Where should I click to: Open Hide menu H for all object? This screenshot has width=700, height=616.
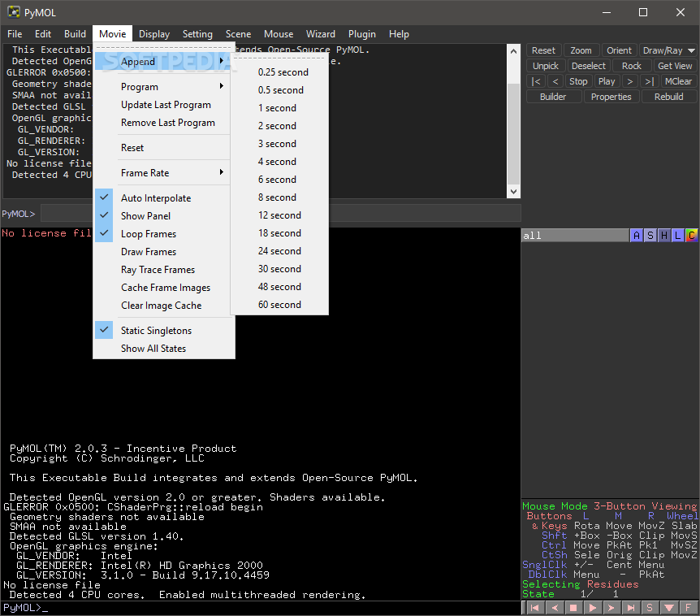click(x=664, y=236)
